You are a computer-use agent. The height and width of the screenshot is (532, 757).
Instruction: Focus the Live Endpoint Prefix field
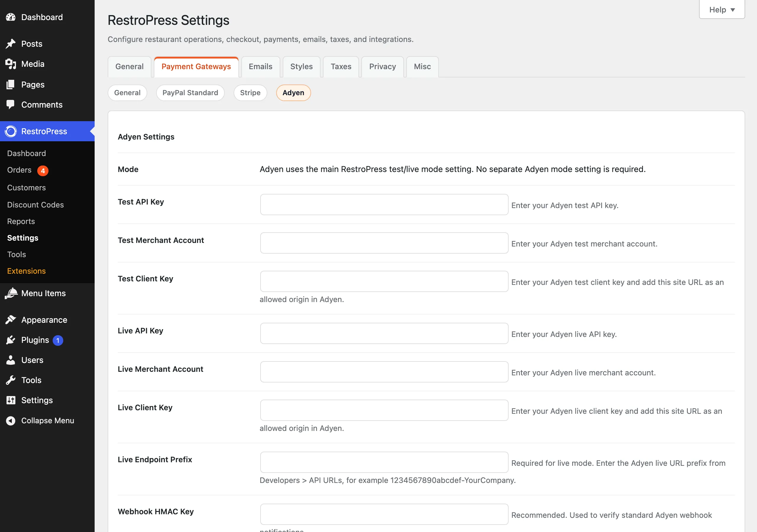(384, 463)
